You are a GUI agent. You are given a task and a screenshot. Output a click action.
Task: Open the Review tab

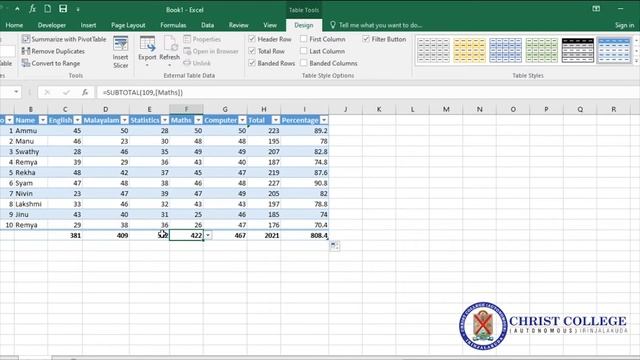click(238, 25)
